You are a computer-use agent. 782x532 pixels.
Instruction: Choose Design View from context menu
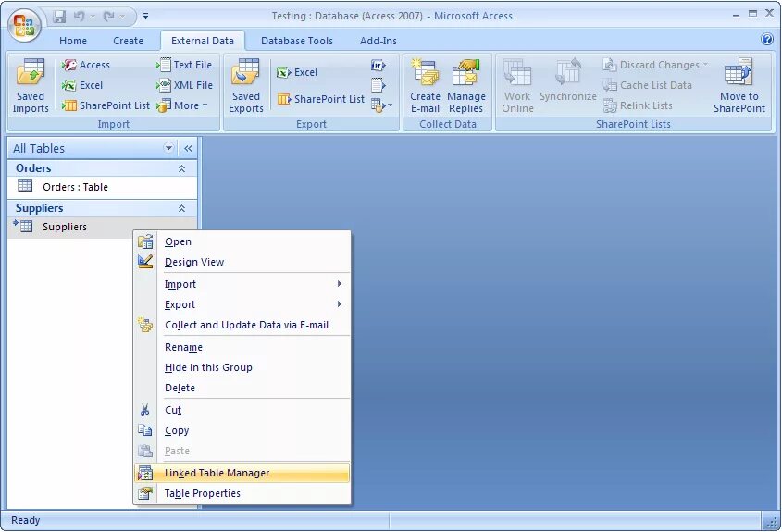[x=242, y=262]
